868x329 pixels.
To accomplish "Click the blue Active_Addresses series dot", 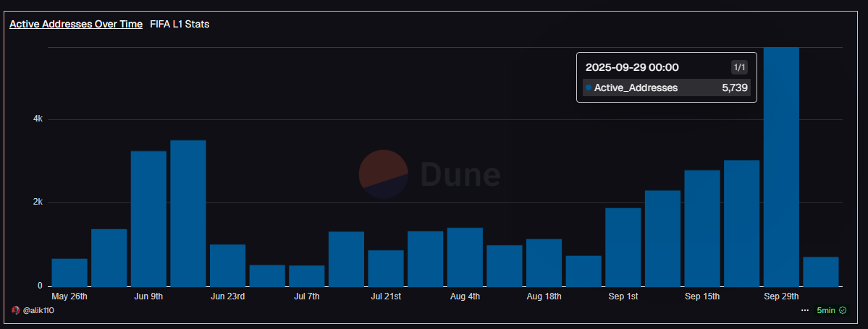I will pos(589,87).
